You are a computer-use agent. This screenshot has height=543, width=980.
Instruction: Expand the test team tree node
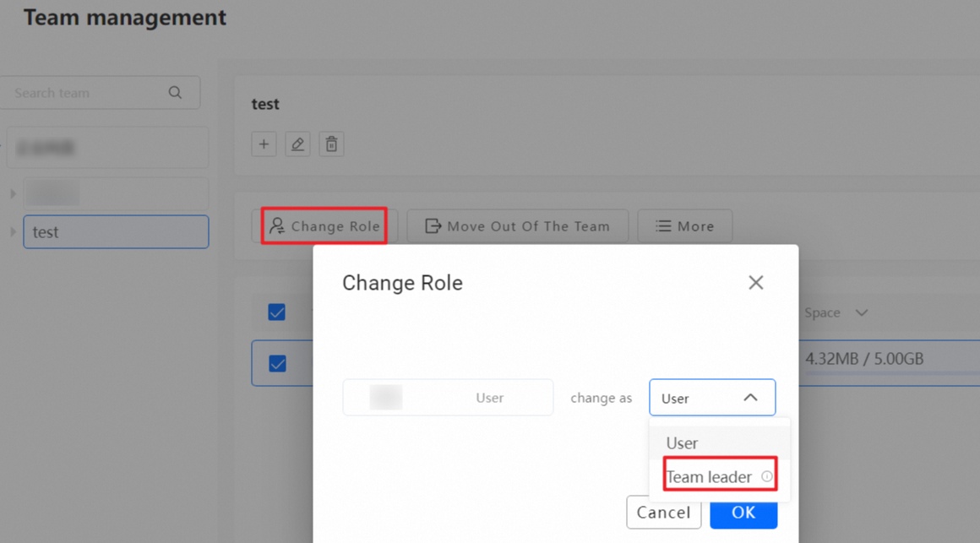point(13,231)
